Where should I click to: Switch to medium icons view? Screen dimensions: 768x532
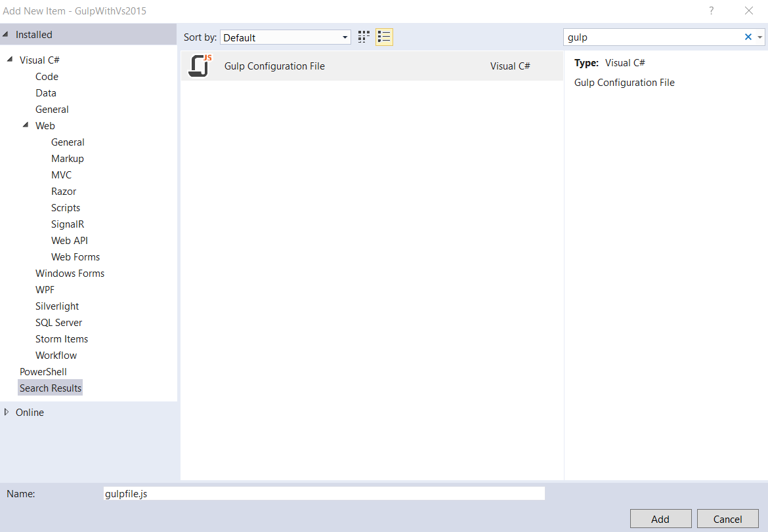363,37
